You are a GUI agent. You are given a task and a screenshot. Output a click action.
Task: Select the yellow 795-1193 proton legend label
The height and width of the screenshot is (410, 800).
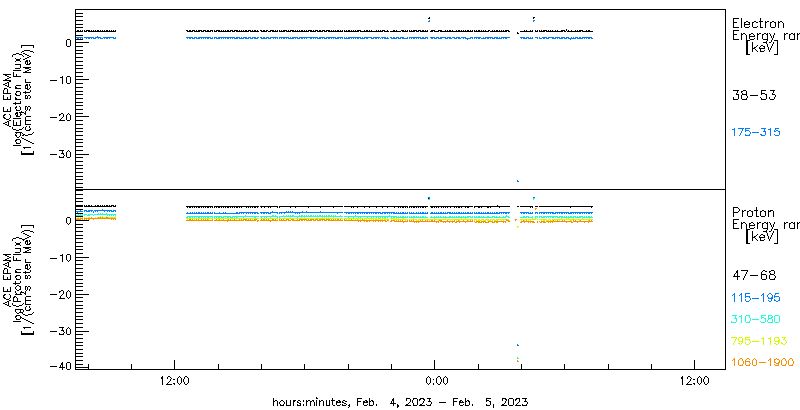click(x=760, y=341)
